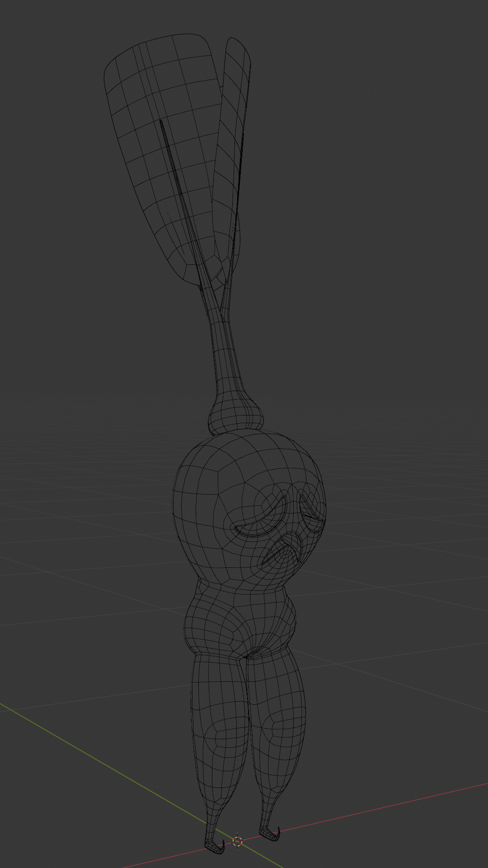Viewport: 488px width, 868px height.
Task: Select the curled foot on the right
Action: click(270, 834)
